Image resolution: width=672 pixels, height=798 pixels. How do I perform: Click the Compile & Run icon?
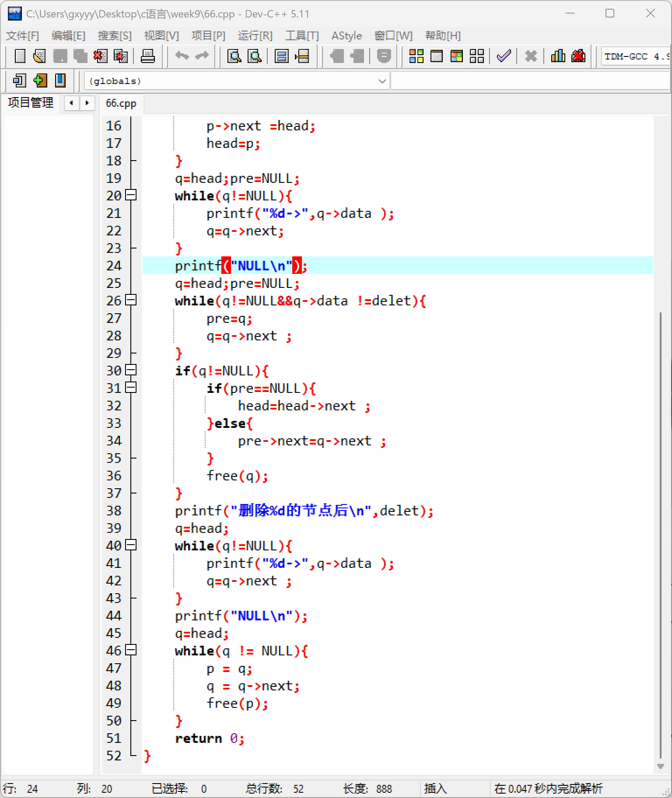tap(457, 56)
